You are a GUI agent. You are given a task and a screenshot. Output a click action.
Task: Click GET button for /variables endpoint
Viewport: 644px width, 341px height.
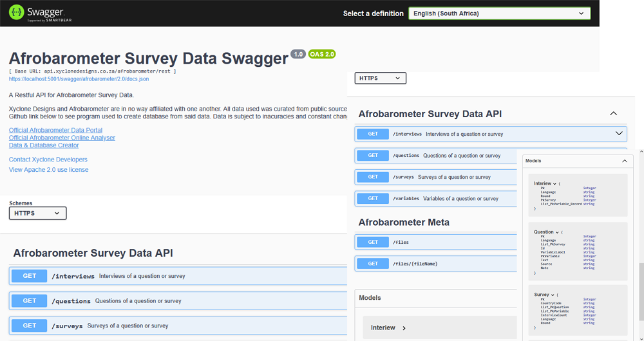[x=373, y=198]
